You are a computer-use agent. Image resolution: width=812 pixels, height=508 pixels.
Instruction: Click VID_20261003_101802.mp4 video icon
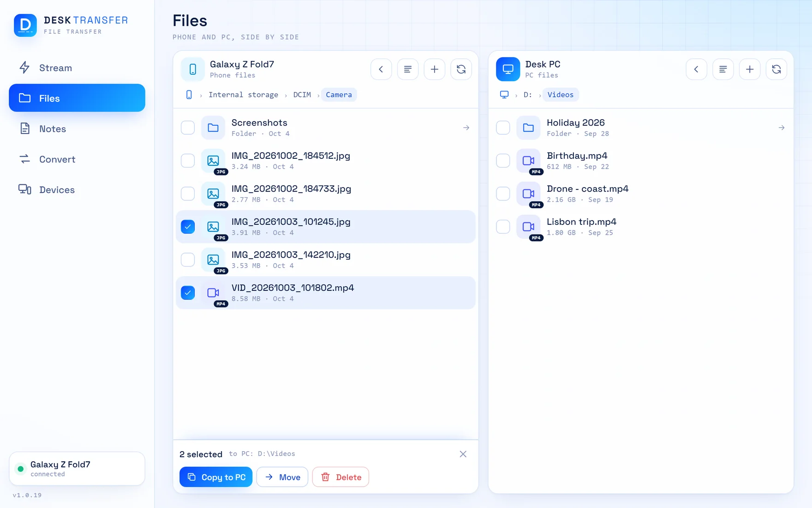pyautogui.click(x=213, y=293)
